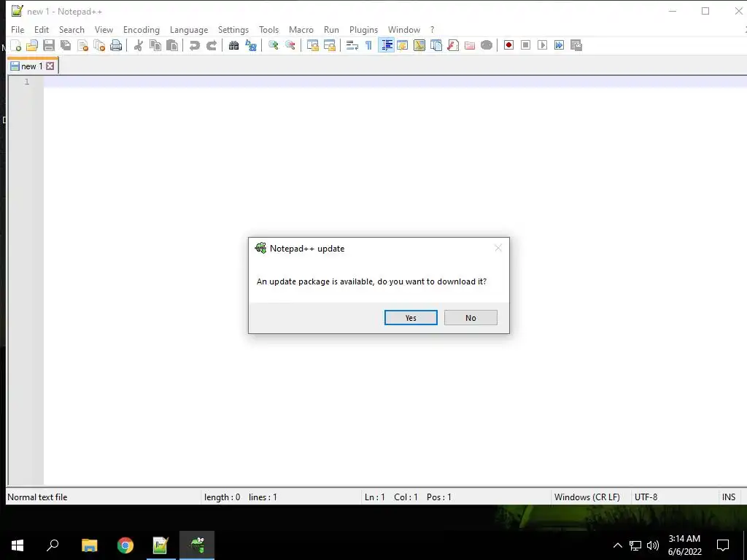Close the Notepad++ update dialog
The image size is (747, 560).
click(x=498, y=248)
